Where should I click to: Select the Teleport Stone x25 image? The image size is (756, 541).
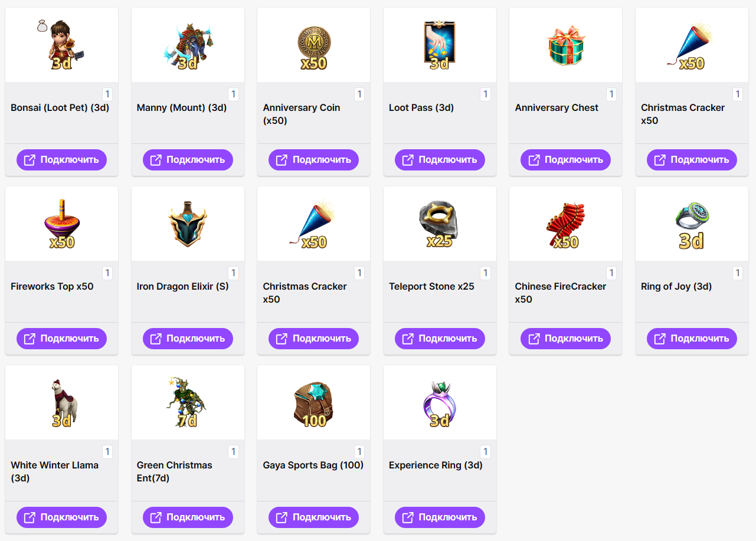click(x=440, y=224)
